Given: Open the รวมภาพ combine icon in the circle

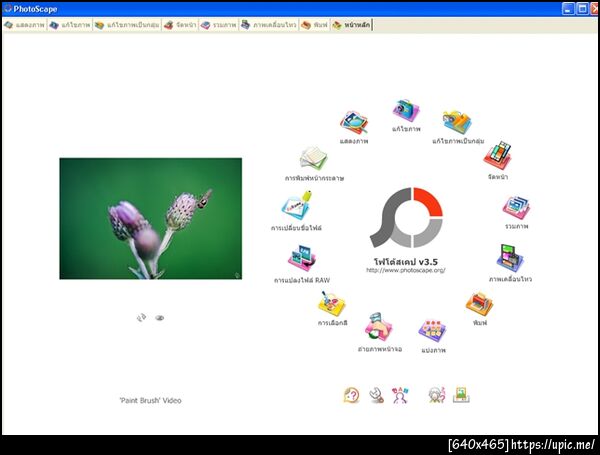Looking at the screenshot, I should pyautogui.click(x=516, y=208).
